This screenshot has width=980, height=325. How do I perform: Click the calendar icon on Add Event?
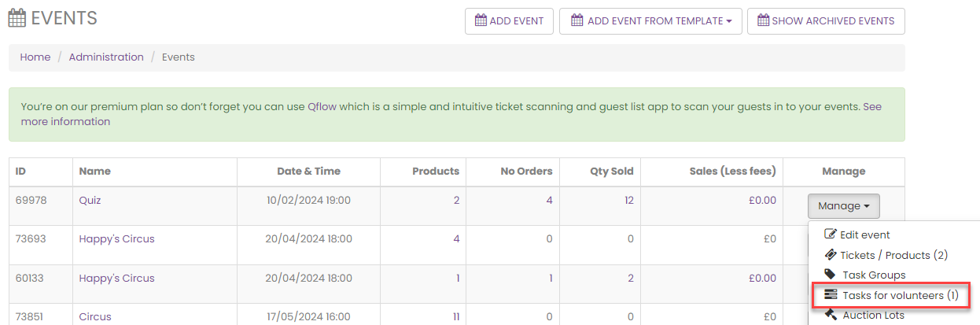click(x=481, y=21)
